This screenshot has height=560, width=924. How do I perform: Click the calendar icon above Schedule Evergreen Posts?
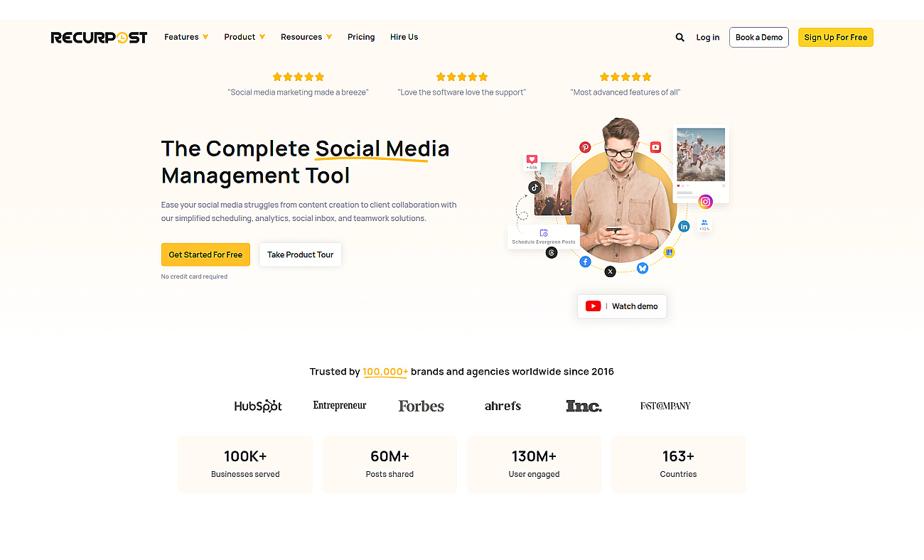tap(544, 232)
